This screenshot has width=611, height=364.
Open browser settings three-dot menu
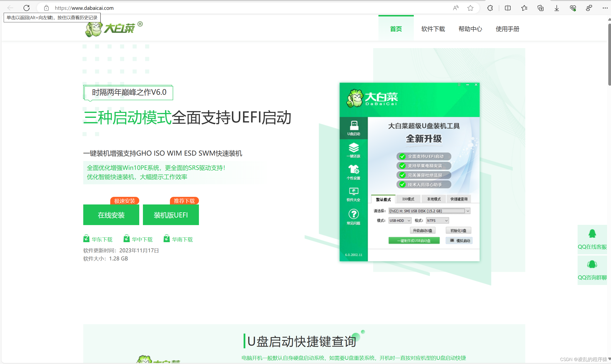(x=605, y=8)
